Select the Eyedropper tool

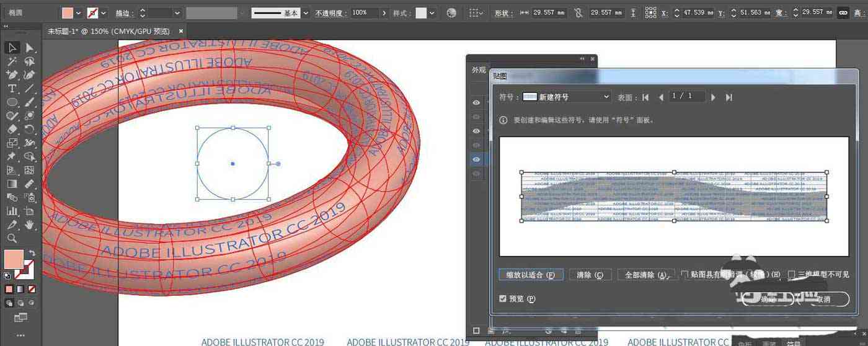click(12, 225)
